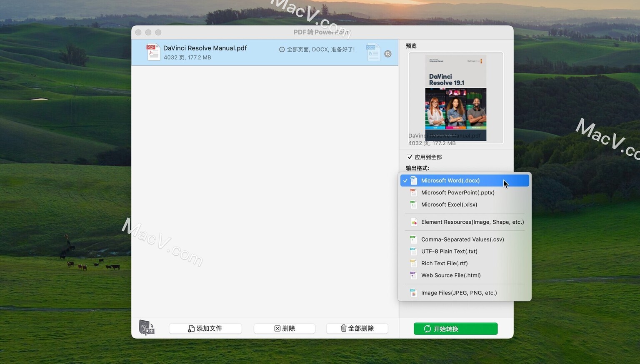Click the PowerPoint file icon in format menu
Screen dimensions: 640x364
coord(413,192)
